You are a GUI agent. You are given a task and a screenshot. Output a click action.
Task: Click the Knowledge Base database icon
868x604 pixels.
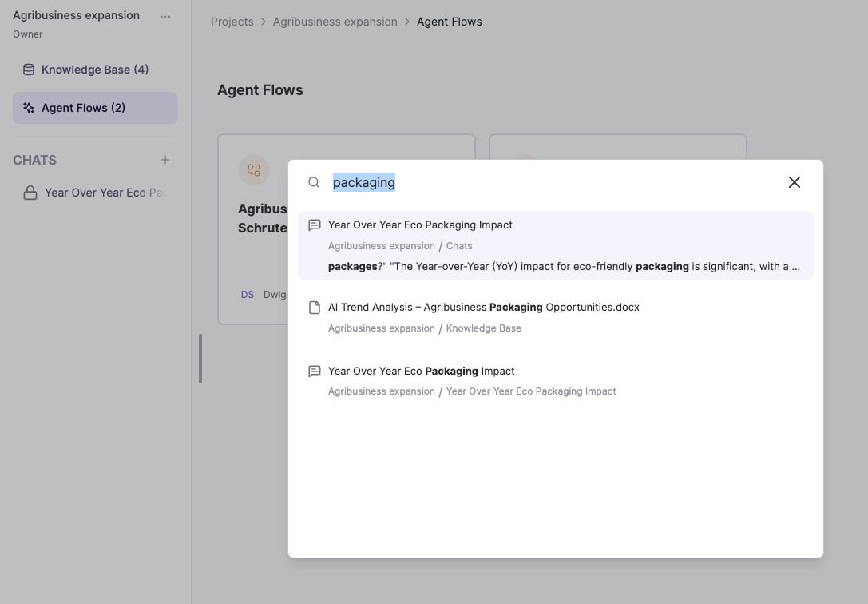tap(28, 70)
